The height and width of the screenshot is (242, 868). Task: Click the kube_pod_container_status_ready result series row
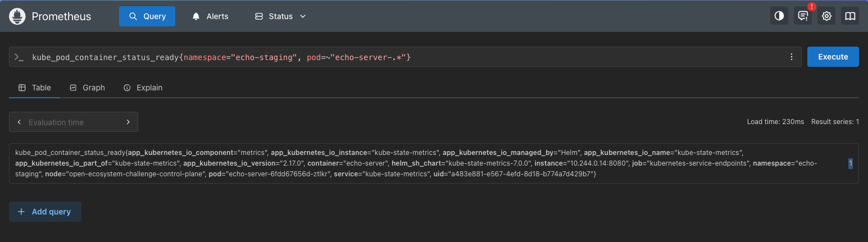click(x=434, y=163)
